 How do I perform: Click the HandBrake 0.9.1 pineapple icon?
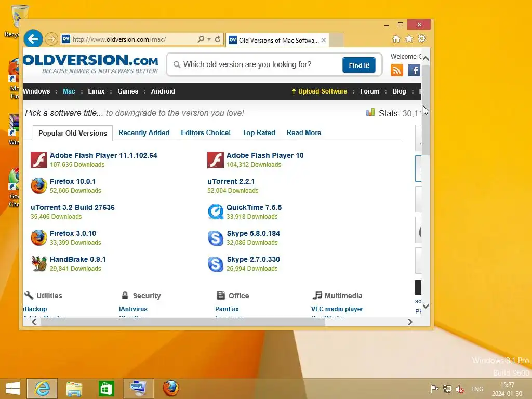click(39, 263)
